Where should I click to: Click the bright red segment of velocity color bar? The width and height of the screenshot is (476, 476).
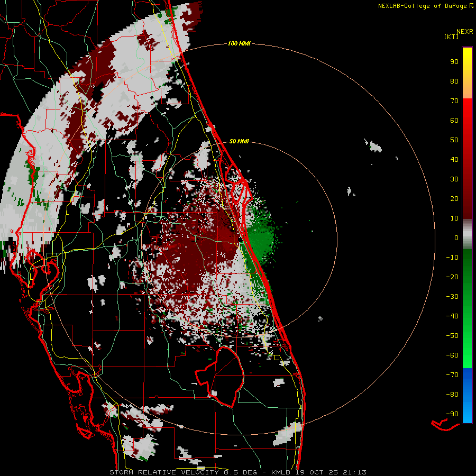coord(467,159)
